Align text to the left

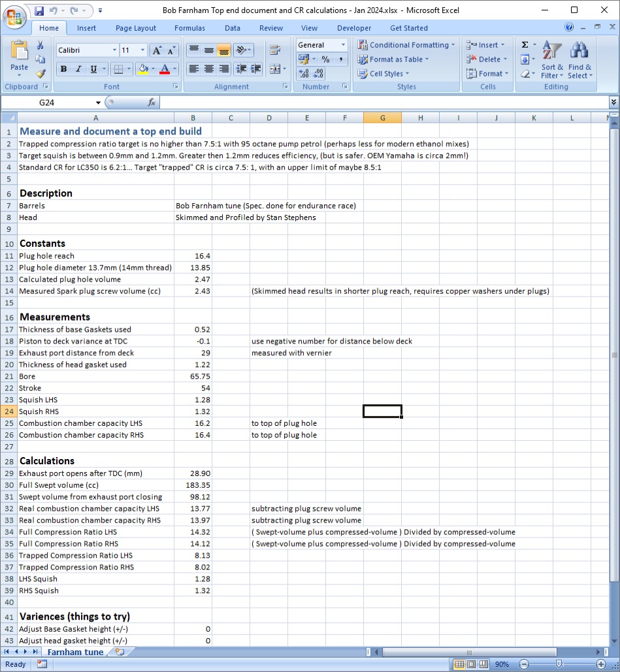(x=194, y=69)
